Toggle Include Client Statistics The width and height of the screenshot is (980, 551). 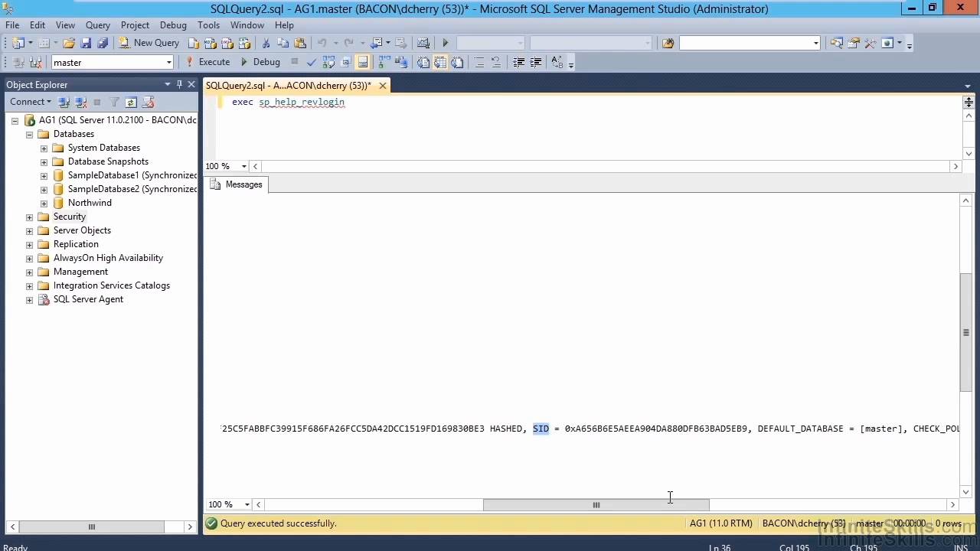(x=400, y=62)
